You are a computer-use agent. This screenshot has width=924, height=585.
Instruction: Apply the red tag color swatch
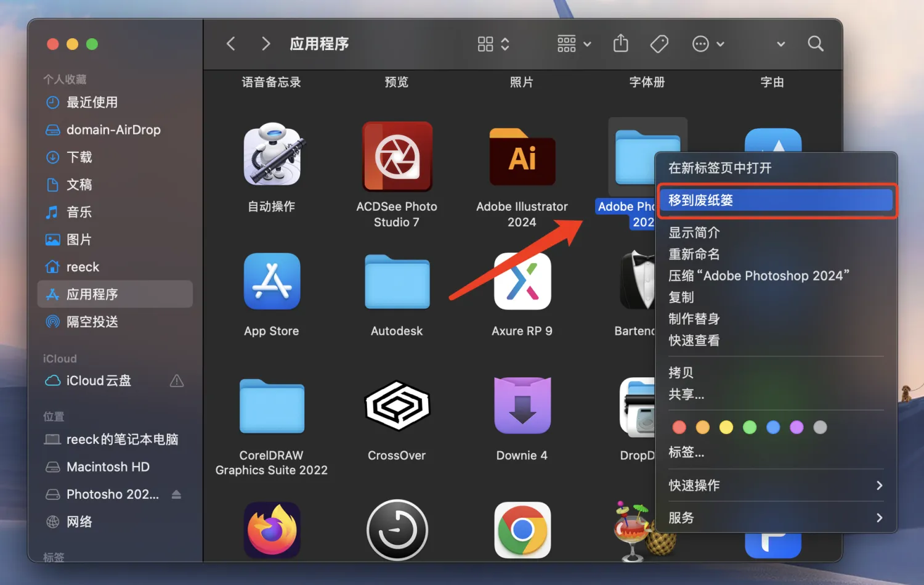[679, 427]
